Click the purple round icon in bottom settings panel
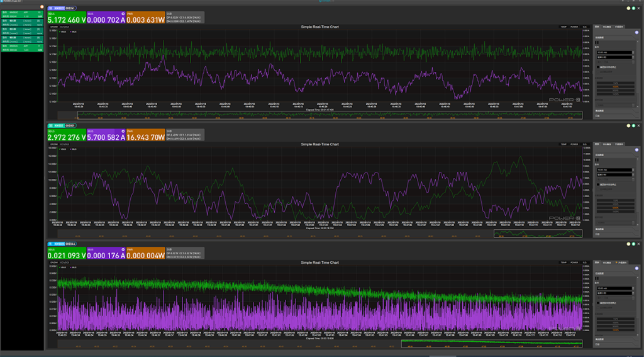Viewport: 644px width, 357px height. (636, 268)
